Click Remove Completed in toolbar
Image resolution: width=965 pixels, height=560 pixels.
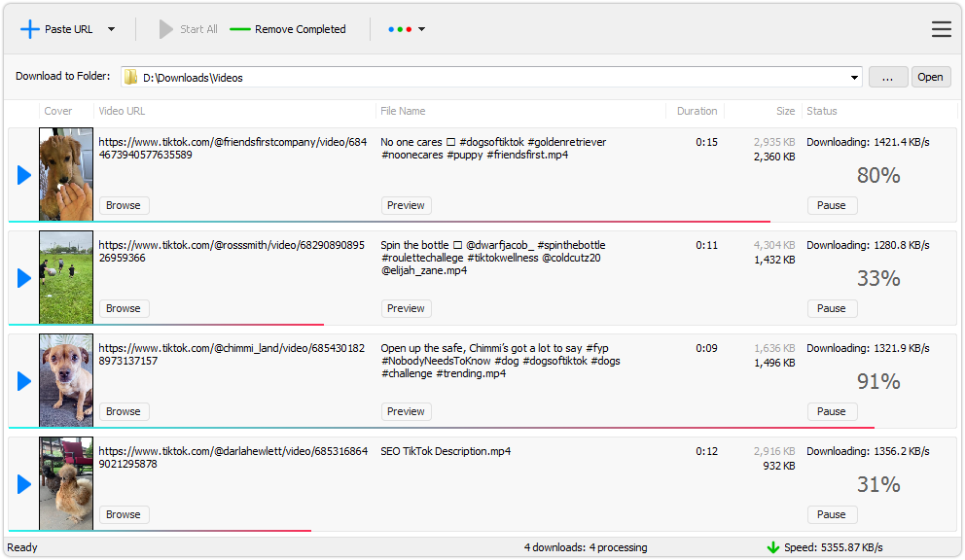(289, 29)
